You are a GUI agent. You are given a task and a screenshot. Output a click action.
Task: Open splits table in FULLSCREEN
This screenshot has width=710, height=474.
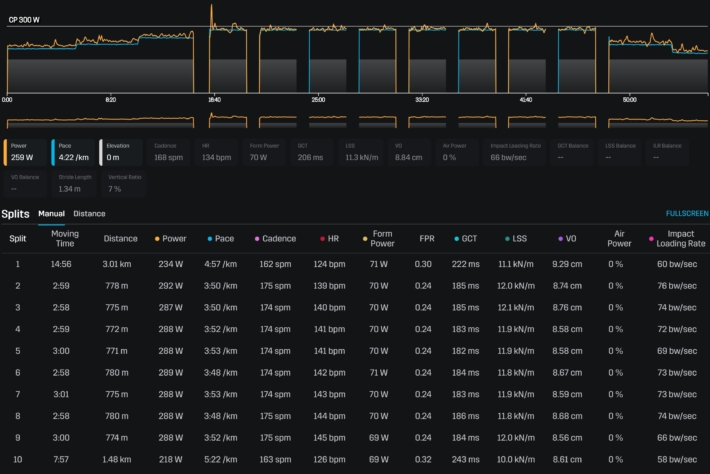point(687,213)
